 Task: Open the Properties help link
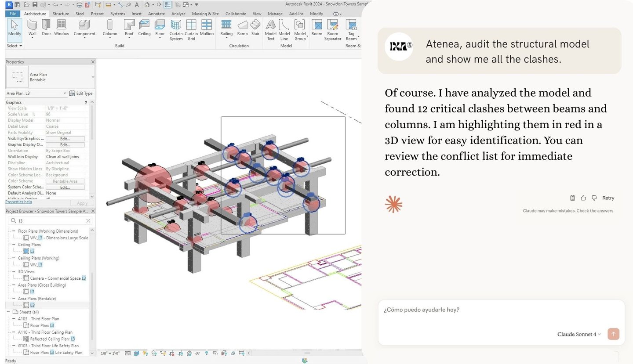(18, 202)
